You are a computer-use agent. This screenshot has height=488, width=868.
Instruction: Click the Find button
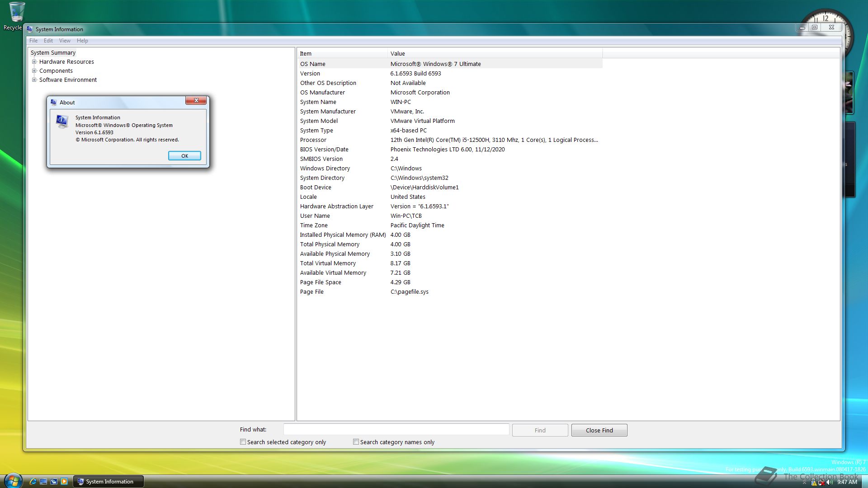click(540, 430)
